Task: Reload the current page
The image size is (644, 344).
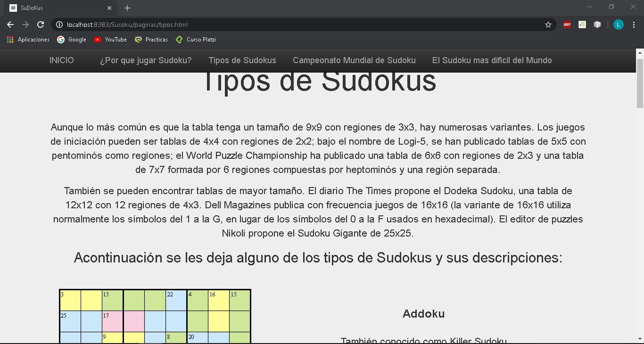Action: 41,25
